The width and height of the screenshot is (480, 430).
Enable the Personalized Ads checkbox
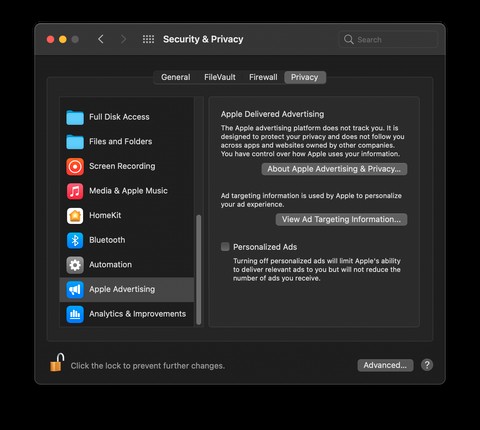[x=225, y=247]
